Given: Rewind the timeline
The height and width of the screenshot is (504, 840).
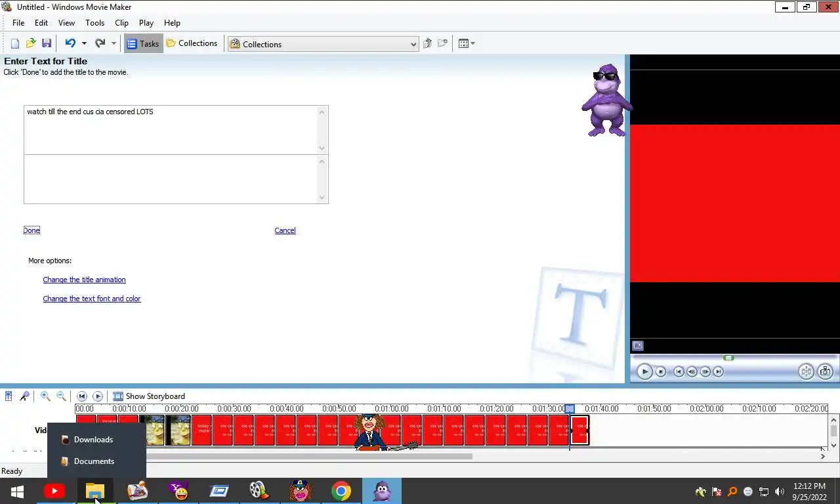Looking at the screenshot, I should tap(82, 396).
